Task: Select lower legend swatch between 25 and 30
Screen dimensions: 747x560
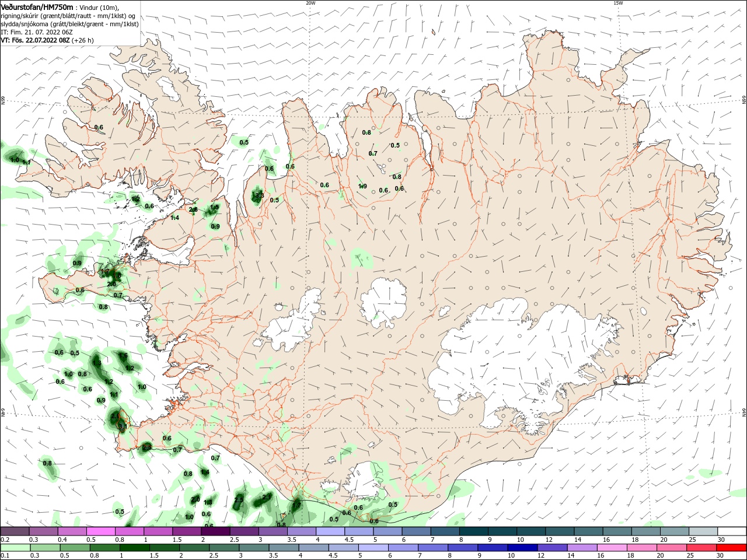Action: pos(701,548)
